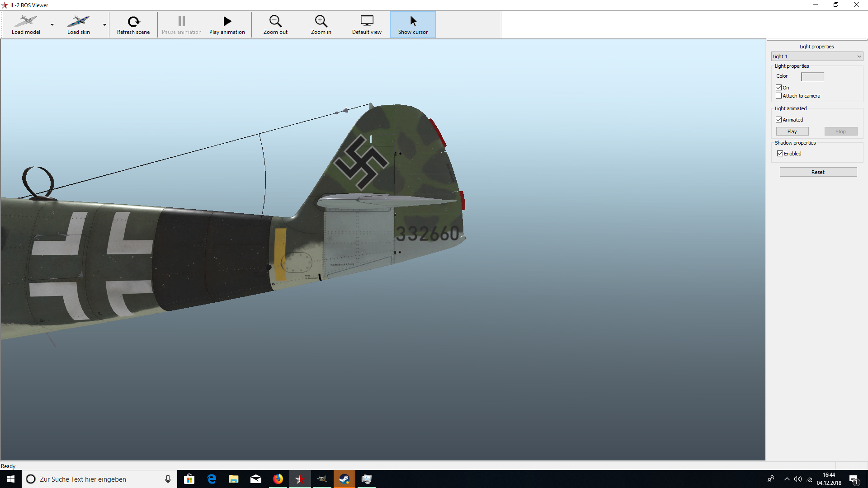Uncheck the light On checkbox
Screen dimensions: 868x488
pos(779,88)
